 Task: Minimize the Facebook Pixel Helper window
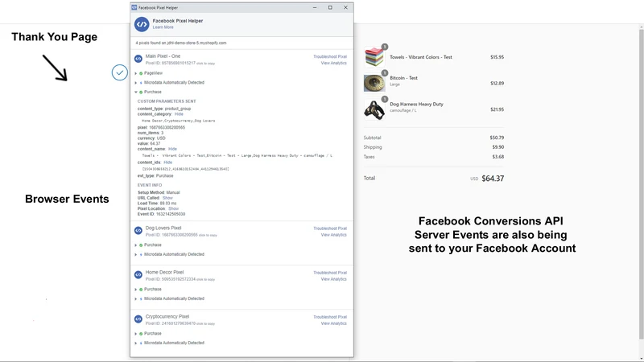pyautogui.click(x=315, y=7)
